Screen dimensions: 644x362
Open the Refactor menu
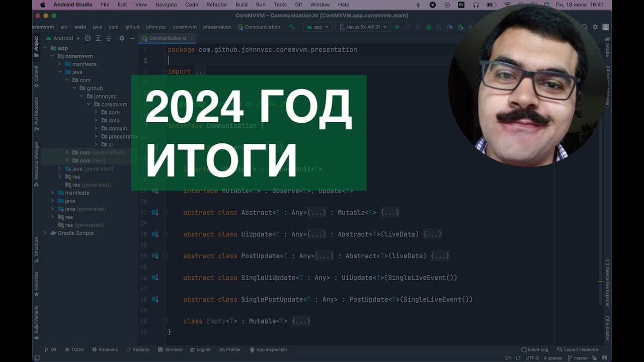click(x=217, y=5)
